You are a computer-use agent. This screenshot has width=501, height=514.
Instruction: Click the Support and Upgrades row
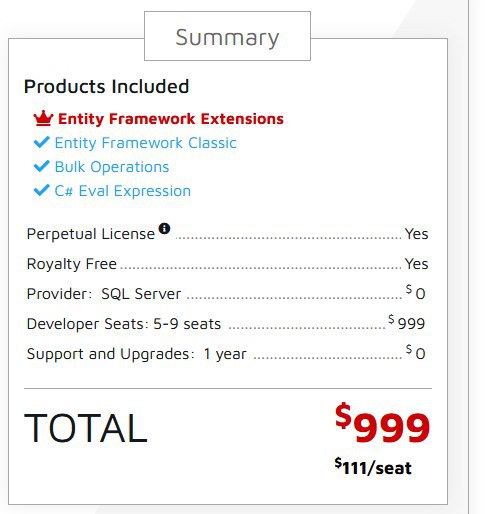[226, 353]
